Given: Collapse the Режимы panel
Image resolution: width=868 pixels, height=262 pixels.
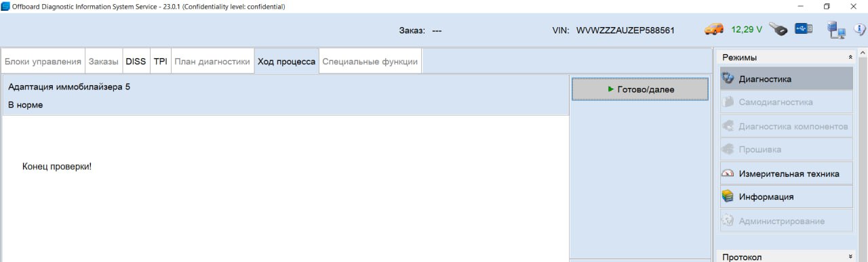Looking at the screenshot, I should pyautogui.click(x=850, y=58).
